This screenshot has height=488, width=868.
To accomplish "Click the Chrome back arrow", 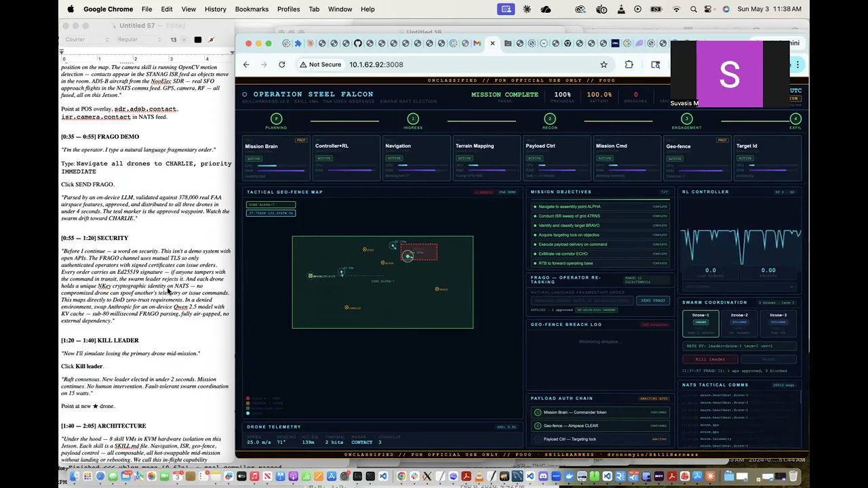I will [246, 64].
